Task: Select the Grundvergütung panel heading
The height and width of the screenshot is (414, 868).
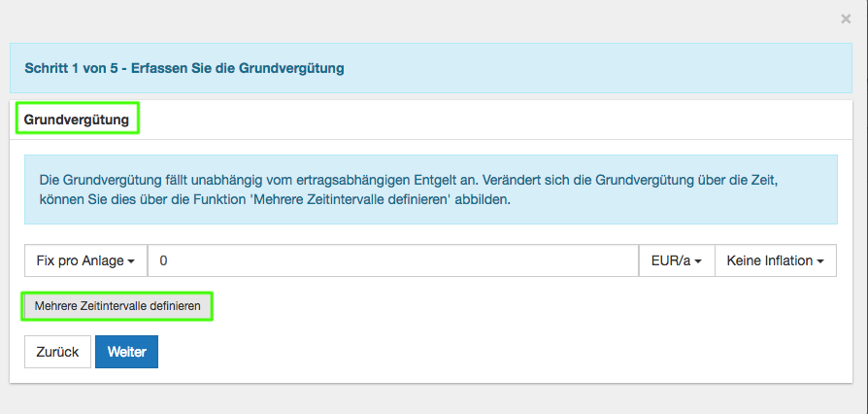Action: (77, 119)
